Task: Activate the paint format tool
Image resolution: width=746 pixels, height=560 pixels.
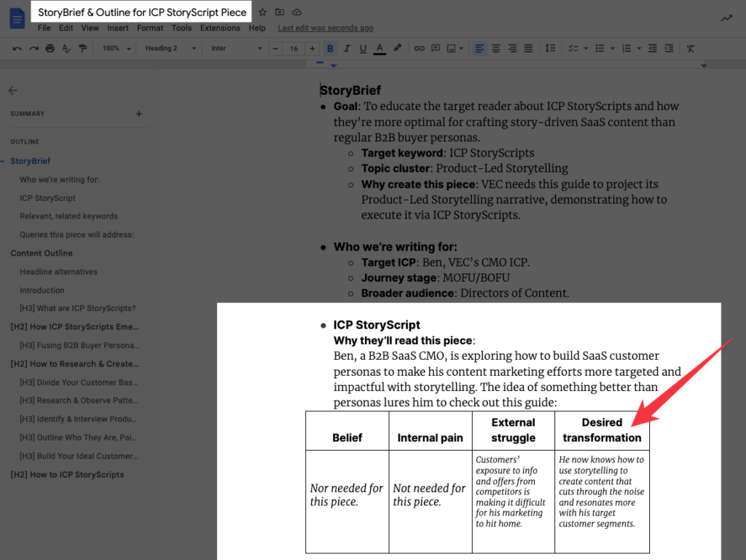Action: tap(83, 49)
